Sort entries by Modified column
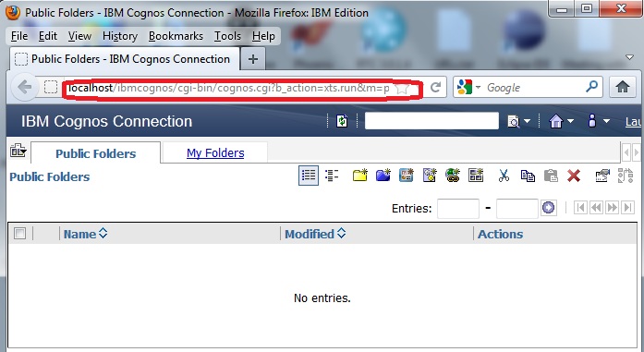The width and height of the screenshot is (644, 352). coord(315,234)
